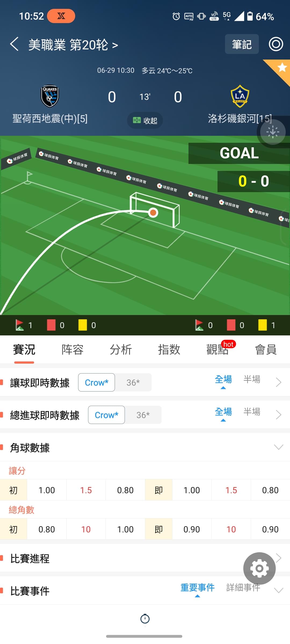
Task: Switch to the 指数 tab
Action: [169, 349]
